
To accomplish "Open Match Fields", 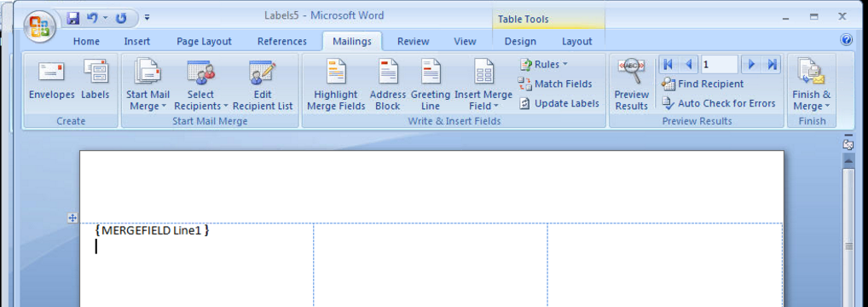I will pyautogui.click(x=555, y=84).
